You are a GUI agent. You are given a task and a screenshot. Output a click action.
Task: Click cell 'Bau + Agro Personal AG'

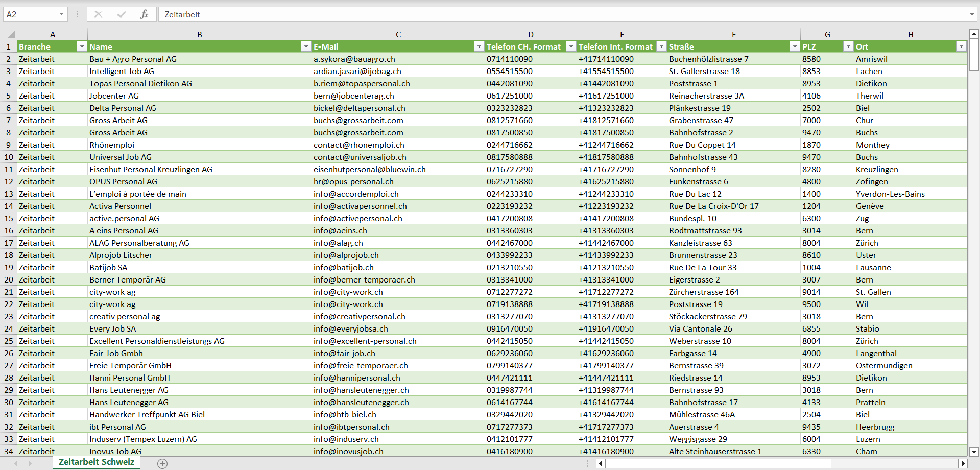[200, 59]
